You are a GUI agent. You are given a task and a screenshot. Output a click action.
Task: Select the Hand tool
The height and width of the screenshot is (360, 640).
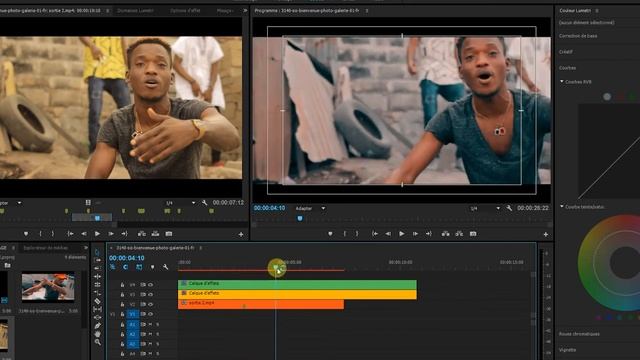[97, 334]
